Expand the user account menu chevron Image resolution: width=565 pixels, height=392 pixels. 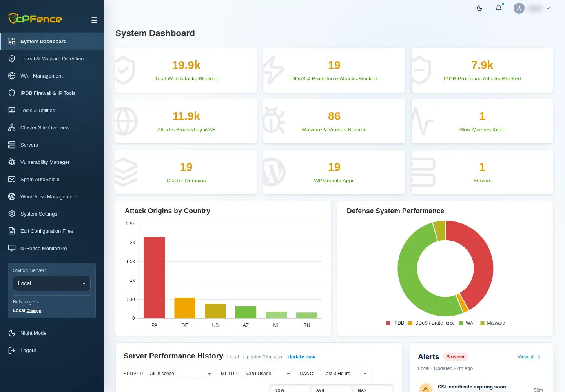click(x=548, y=8)
